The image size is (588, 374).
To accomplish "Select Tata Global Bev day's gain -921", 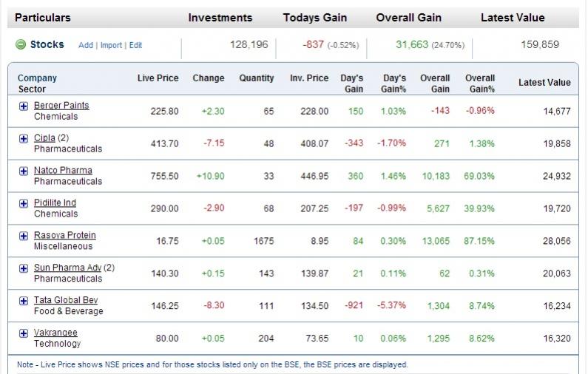I will point(354,305).
